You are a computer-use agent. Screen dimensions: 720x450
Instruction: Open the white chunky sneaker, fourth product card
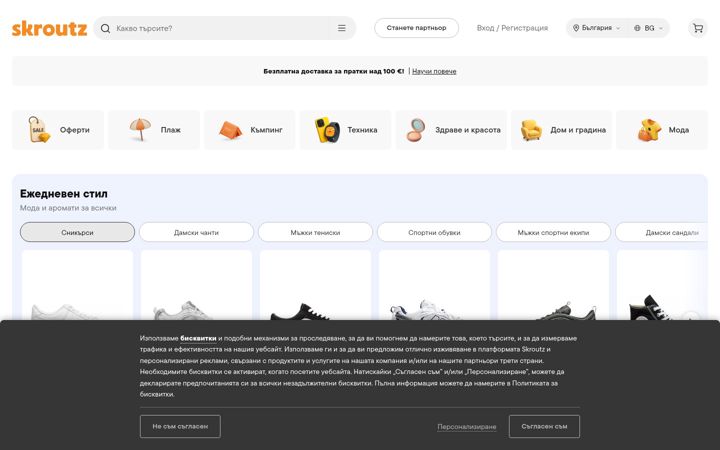[434, 285]
